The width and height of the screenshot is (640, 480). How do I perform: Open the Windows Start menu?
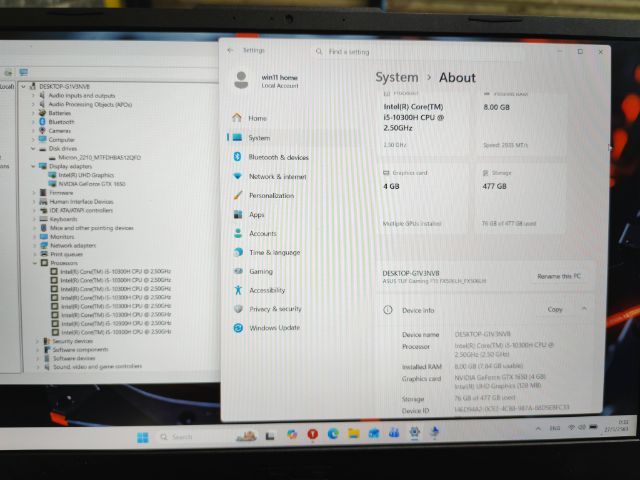[142, 438]
